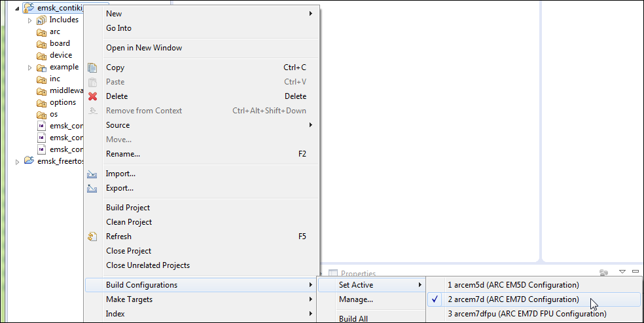This screenshot has height=323, width=644.
Task: Select the second emsk_con file
Action: (60, 138)
